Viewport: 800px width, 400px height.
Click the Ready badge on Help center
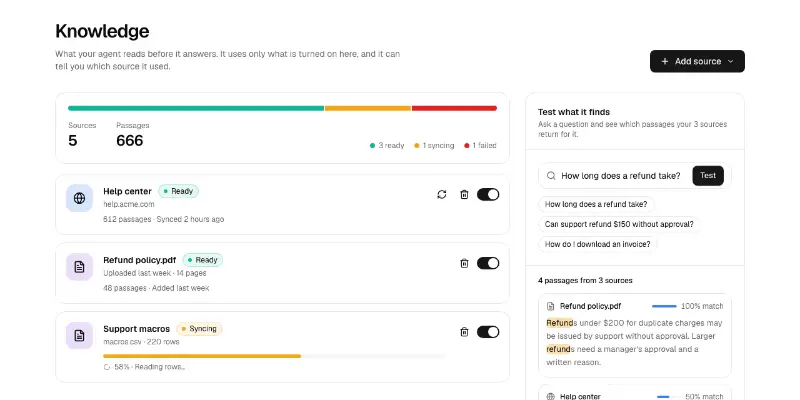[x=178, y=191]
